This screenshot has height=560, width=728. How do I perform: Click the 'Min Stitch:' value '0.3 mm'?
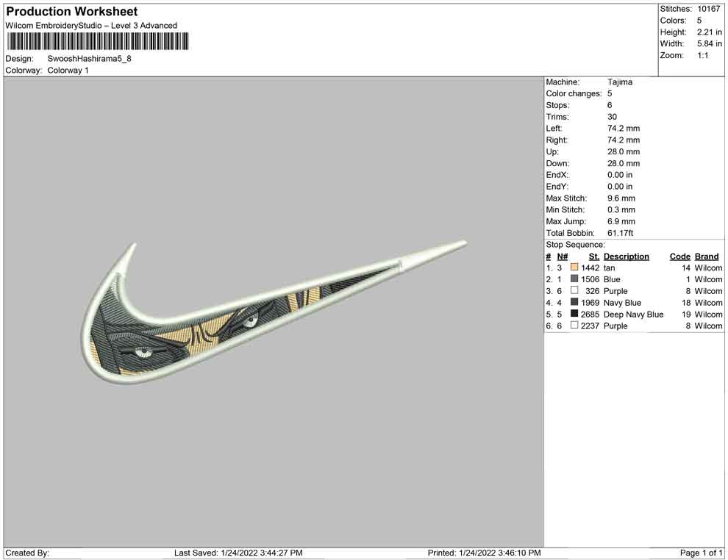coord(621,209)
